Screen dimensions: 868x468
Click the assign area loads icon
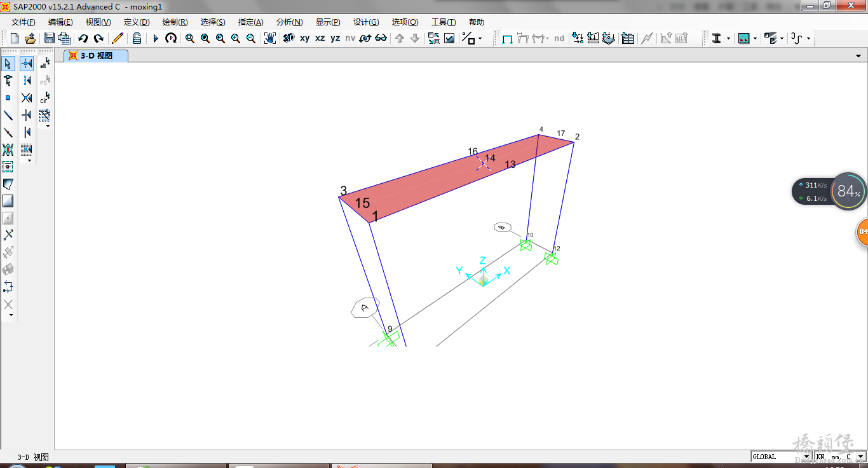pos(609,38)
